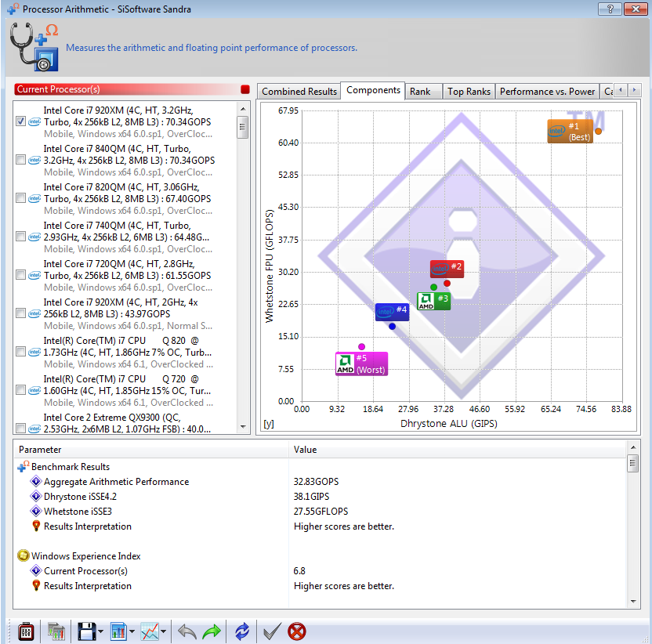Open Performance vs. Power tab
The height and width of the screenshot is (644, 652).
[547, 92]
